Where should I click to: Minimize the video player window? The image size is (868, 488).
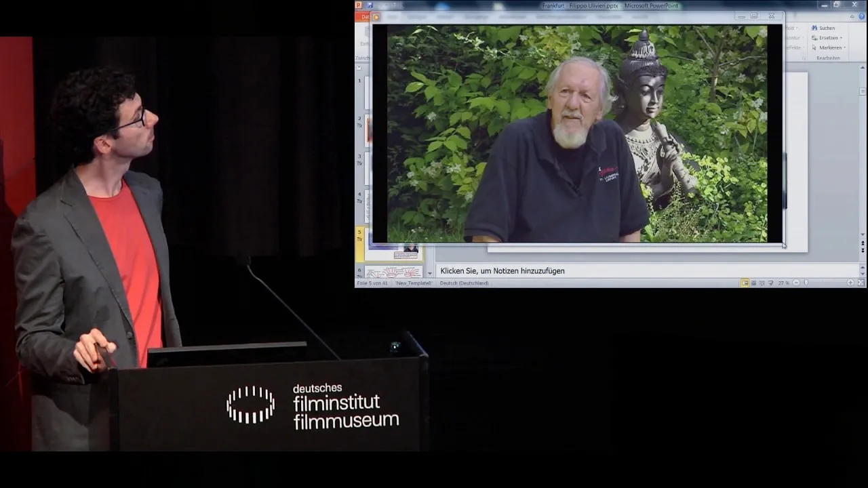(742, 16)
